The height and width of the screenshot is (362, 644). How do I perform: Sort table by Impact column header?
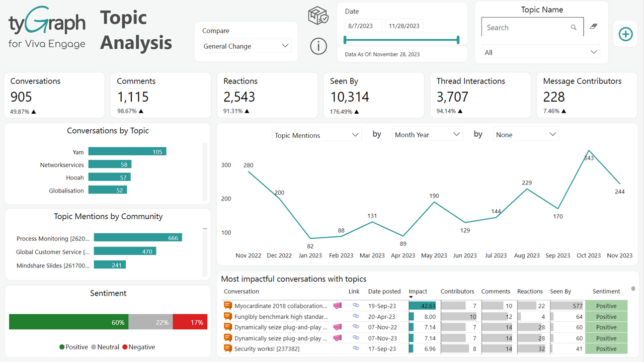coord(418,292)
